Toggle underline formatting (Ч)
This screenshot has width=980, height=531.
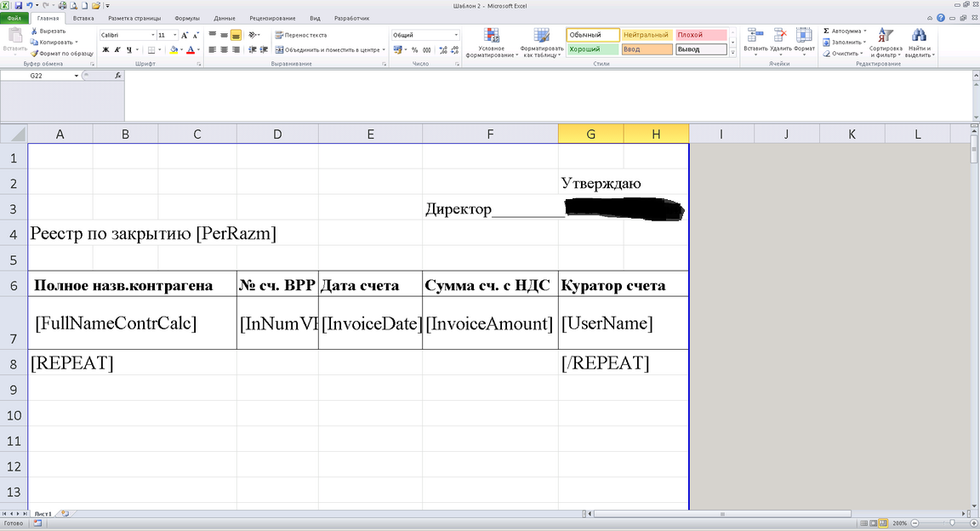pos(128,49)
